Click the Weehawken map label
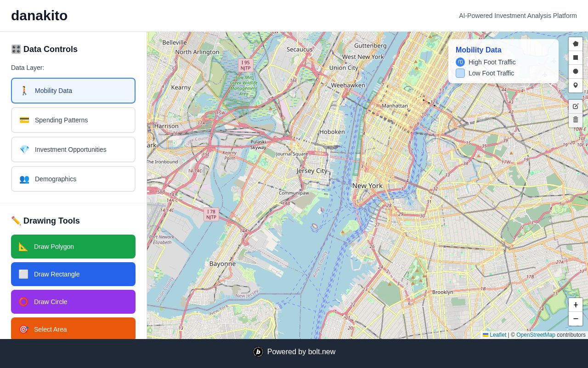The height and width of the screenshot is (368, 588). [x=348, y=85]
